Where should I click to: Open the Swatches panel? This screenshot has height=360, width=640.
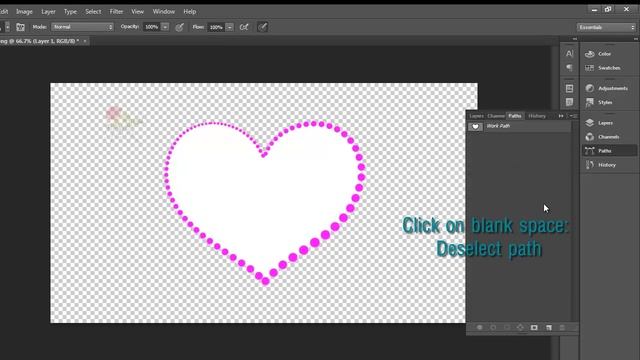click(x=609, y=68)
